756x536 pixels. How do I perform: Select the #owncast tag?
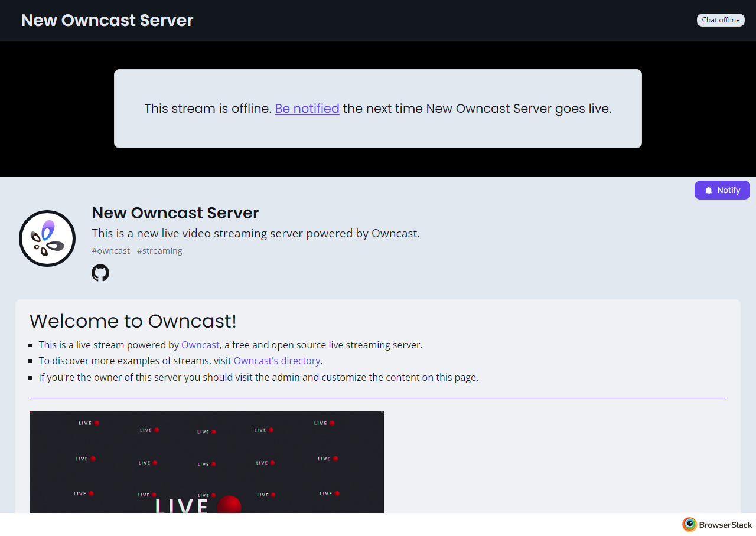click(111, 251)
